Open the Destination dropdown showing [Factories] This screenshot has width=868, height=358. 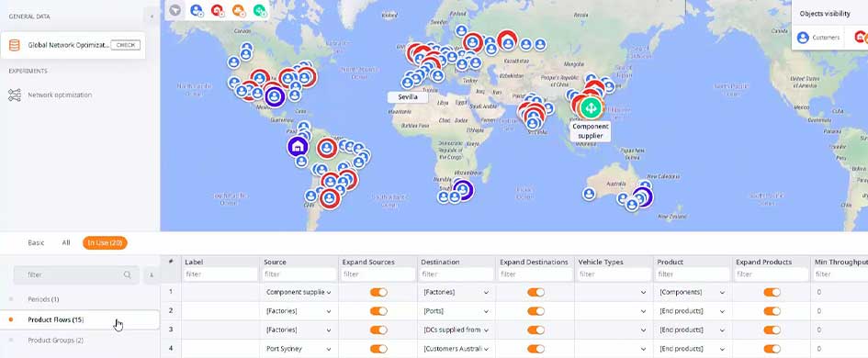click(457, 292)
